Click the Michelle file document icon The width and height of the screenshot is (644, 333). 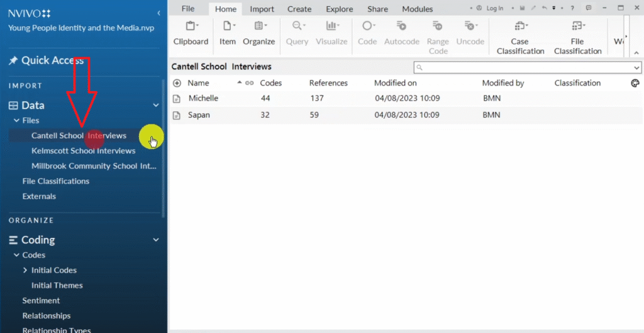coord(177,99)
